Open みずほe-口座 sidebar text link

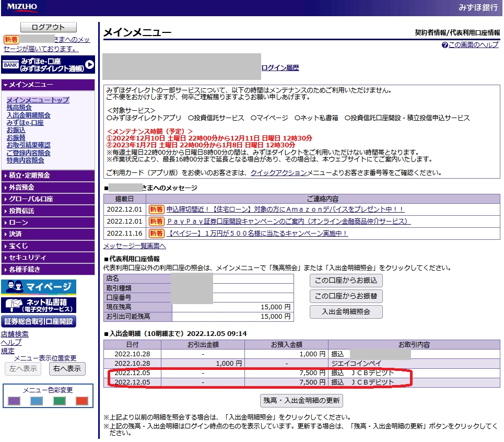[x=25, y=123]
